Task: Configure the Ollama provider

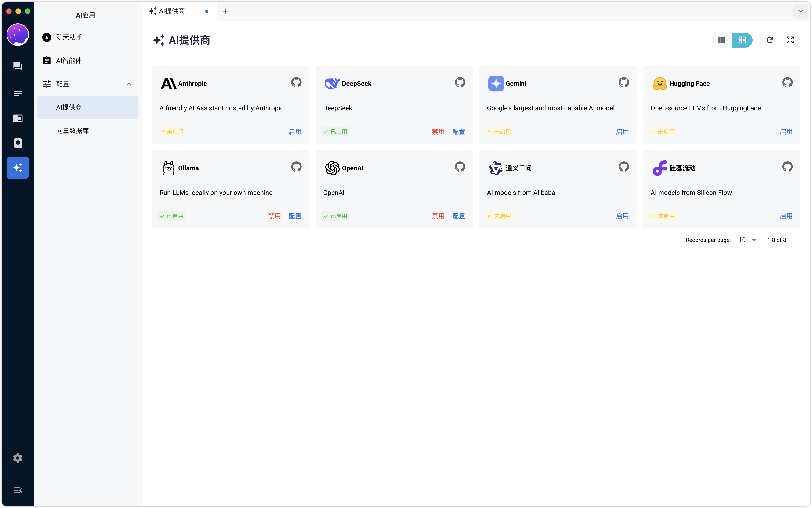Action: click(295, 216)
